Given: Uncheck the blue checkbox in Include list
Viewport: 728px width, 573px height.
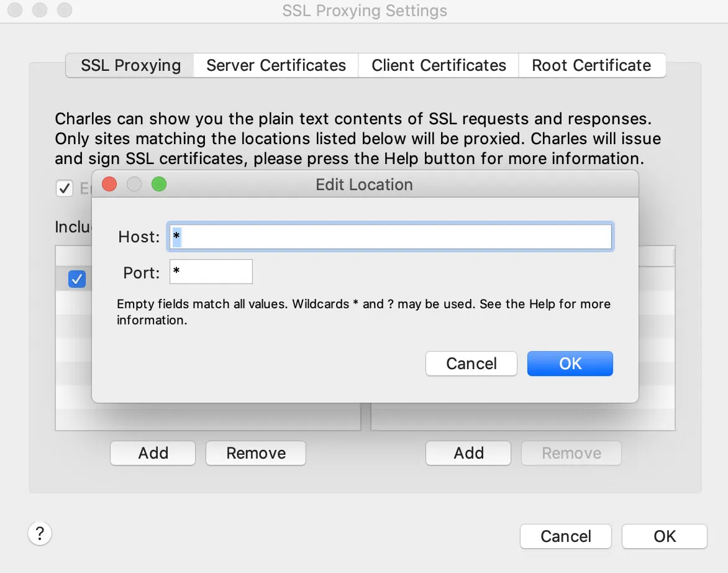Looking at the screenshot, I should [77, 279].
